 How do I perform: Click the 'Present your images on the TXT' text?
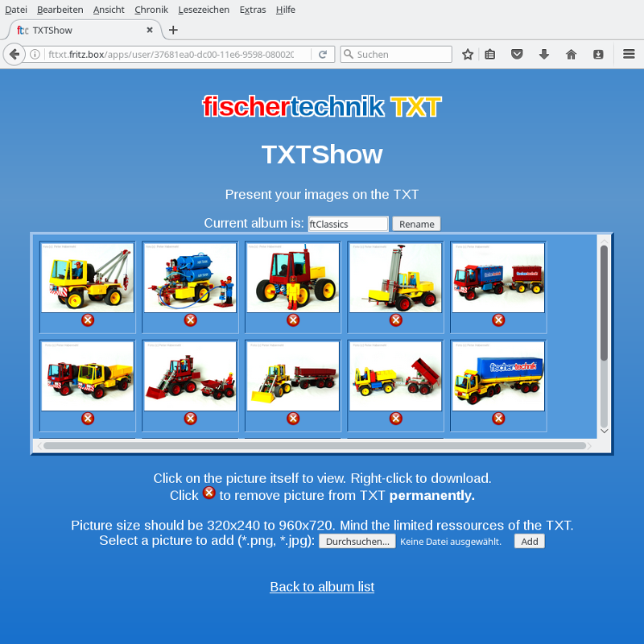tap(322, 194)
